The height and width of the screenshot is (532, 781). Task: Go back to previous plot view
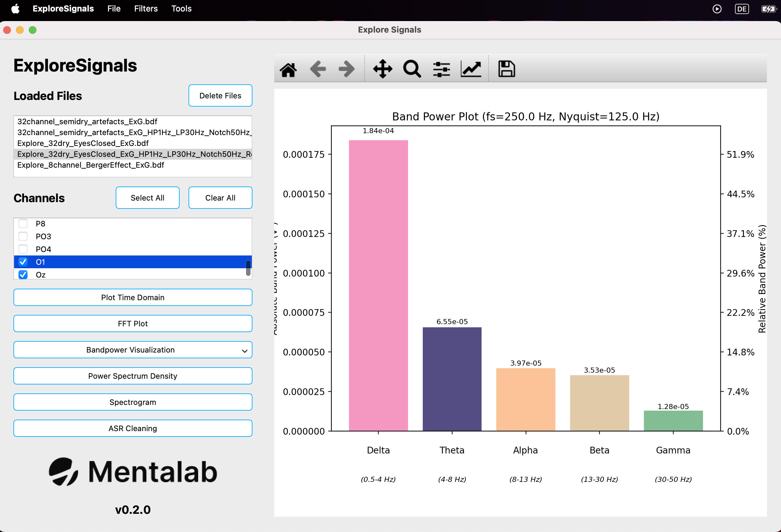(318, 70)
